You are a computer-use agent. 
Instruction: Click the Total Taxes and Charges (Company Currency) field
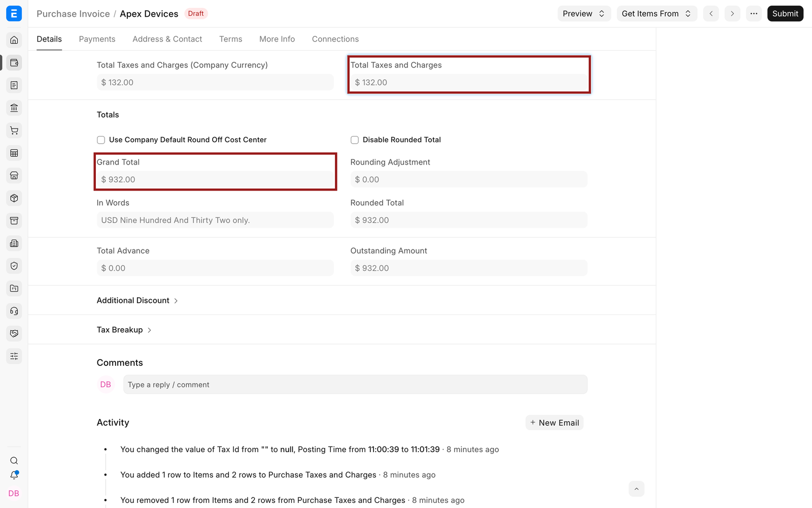point(215,82)
